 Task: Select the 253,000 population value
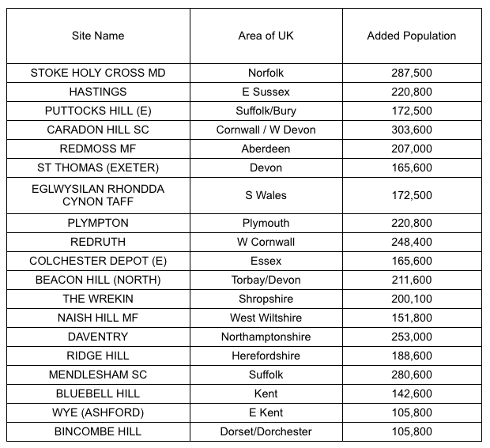(412, 337)
